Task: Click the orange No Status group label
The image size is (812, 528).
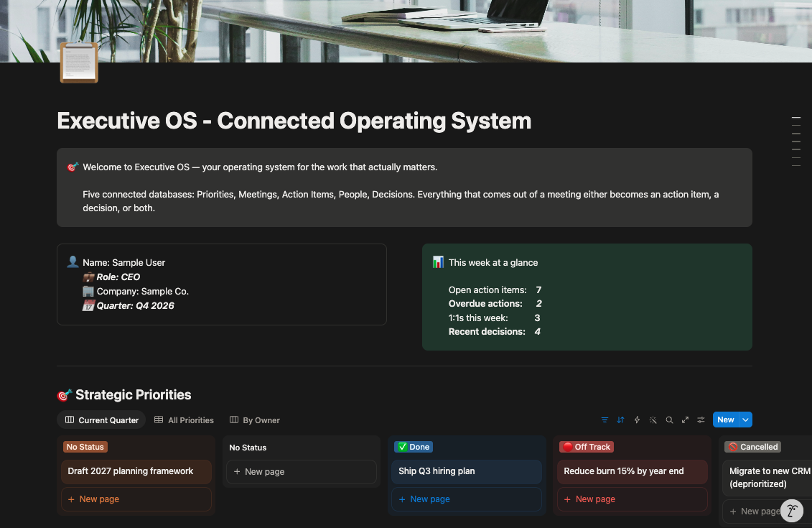Action: pos(85,447)
